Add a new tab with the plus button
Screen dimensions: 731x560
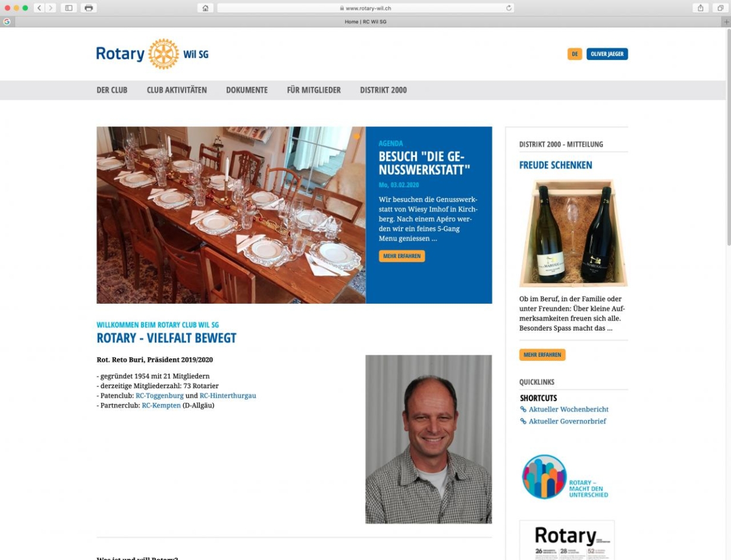click(x=726, y=22)
